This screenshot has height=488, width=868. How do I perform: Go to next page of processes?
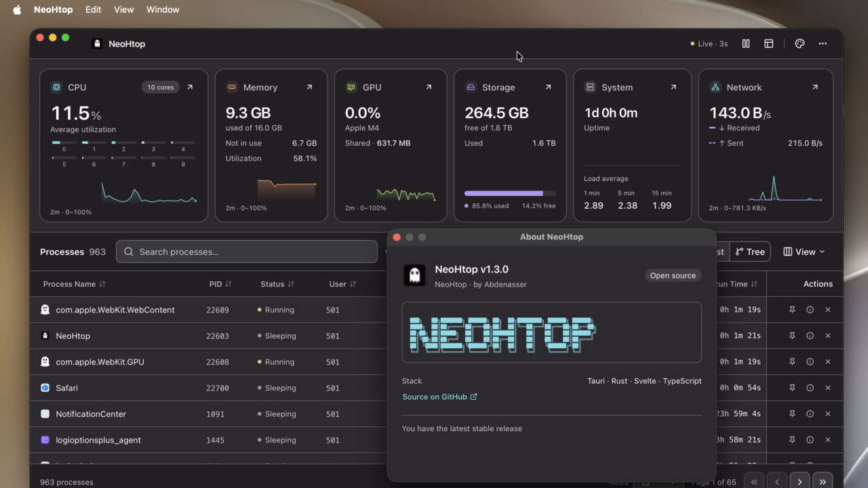(800, 482)
